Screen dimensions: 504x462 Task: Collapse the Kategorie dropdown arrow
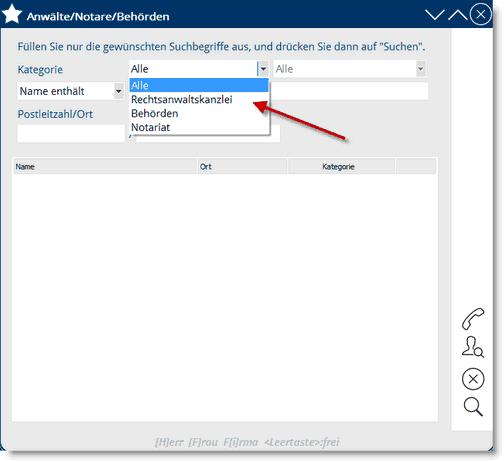point(263,69)
